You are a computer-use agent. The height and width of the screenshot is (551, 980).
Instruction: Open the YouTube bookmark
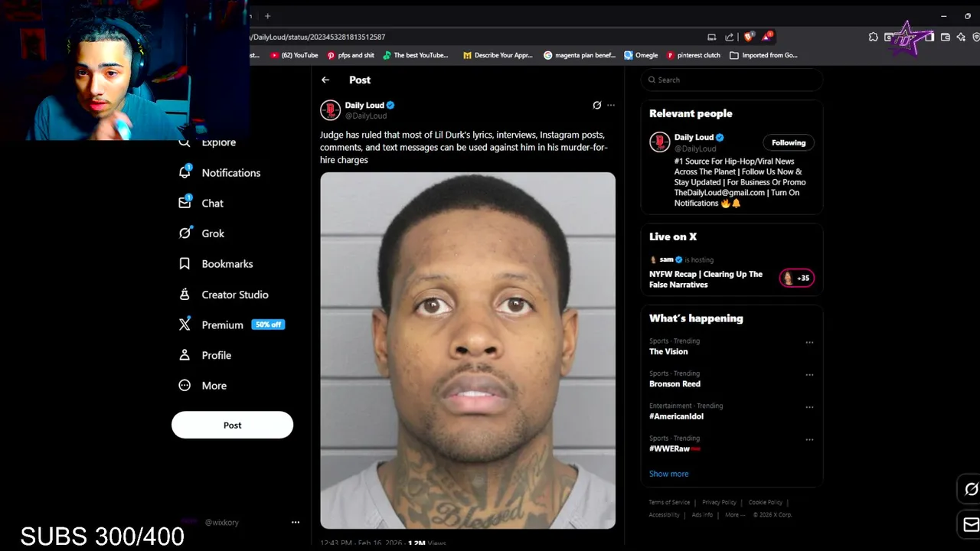(294, 55)
